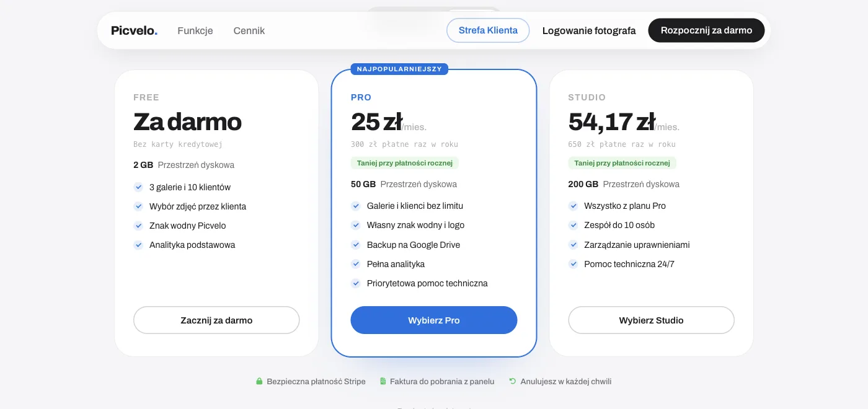Click Pro plan's Taniej przy płatności rocznej badge
This screenshot has width=868, height=409.
[x=405, y=163]
